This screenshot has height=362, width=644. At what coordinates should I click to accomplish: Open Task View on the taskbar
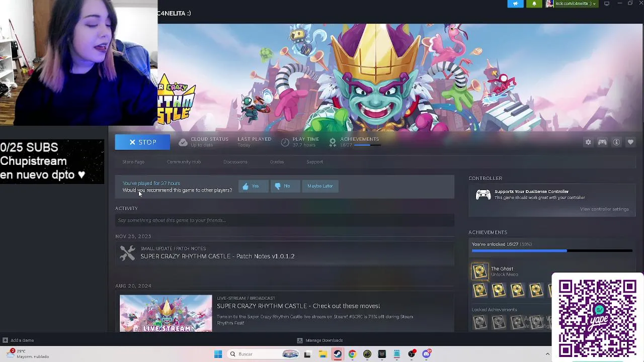pyautogui.click(x=307, y=354)
